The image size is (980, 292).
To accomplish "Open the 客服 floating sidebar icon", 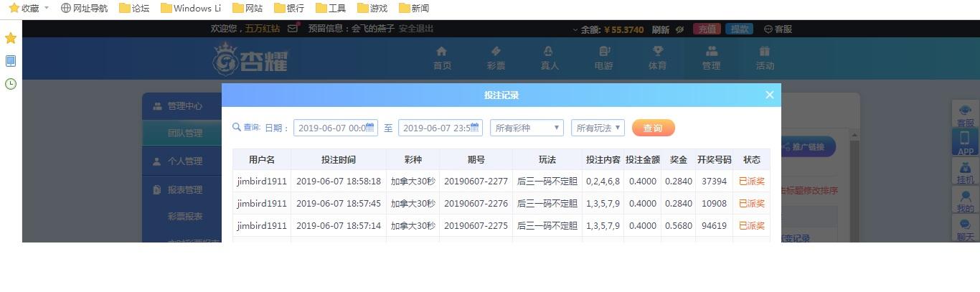I will 966,116.
